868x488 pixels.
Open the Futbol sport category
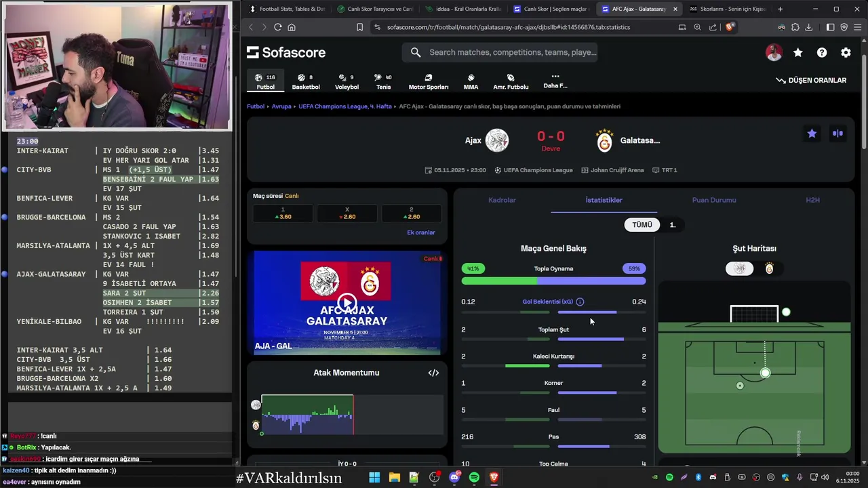(265, 81)
